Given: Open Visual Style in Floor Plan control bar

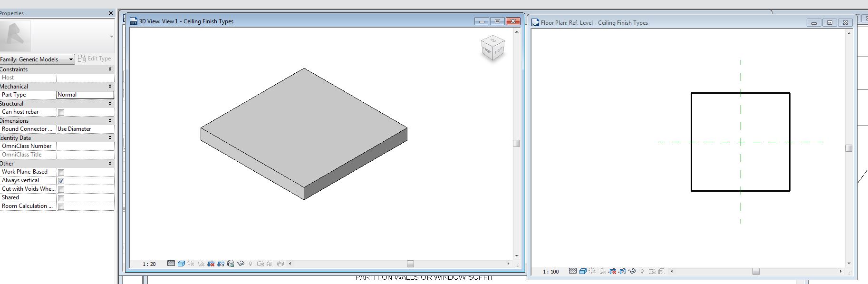Looking at the screenshot, I should pos(583,271).
